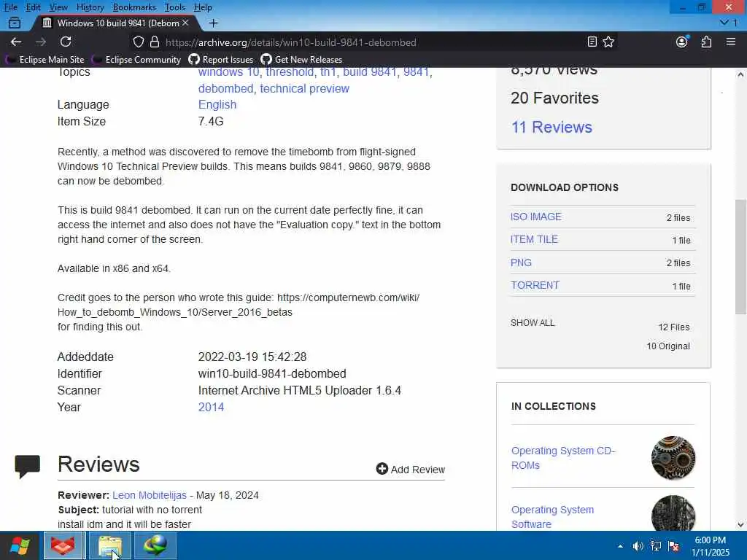Click the Operating System CD-ROMs gears thumbnail
Viewport: 747px width, 560px height.
point(673,458)
